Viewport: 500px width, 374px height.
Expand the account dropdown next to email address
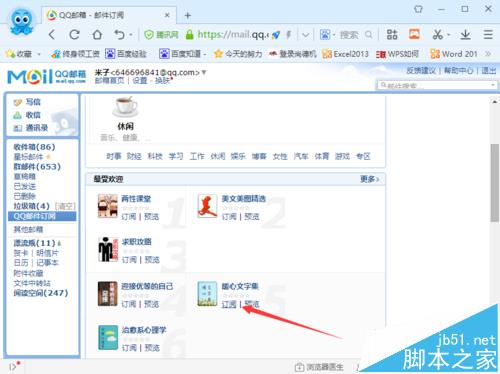pyautogui.click(x=204, y=72)
